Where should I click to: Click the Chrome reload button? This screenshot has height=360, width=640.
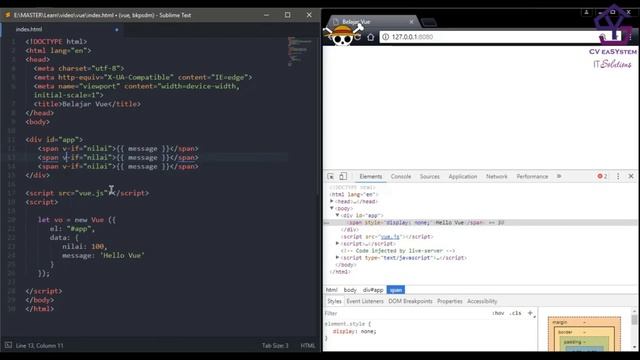point(358,37)
